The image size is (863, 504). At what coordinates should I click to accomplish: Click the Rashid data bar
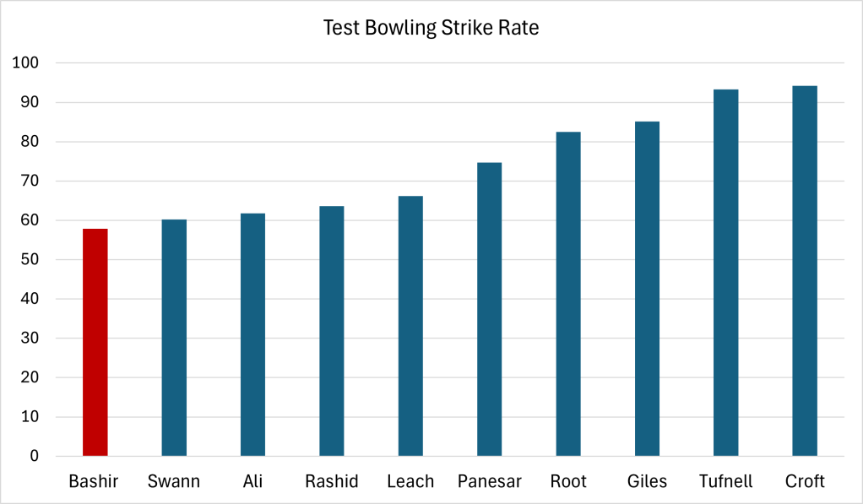331,331
